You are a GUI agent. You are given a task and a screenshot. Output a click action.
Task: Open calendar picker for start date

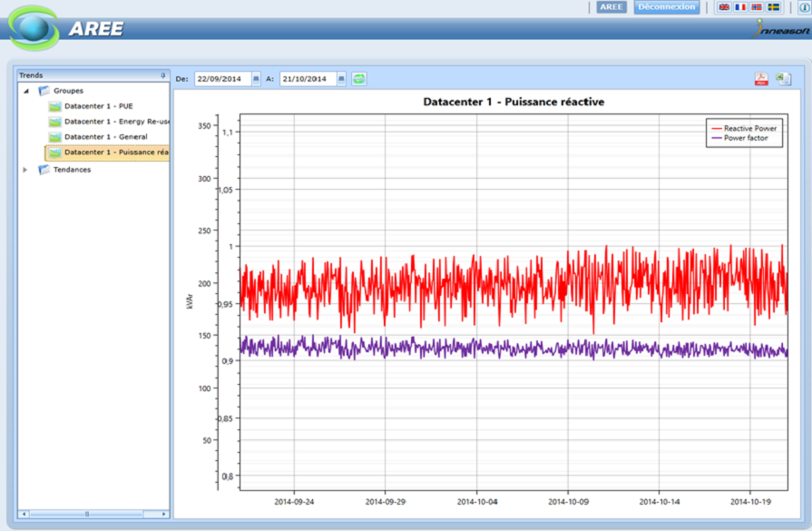tap(256, 79)
